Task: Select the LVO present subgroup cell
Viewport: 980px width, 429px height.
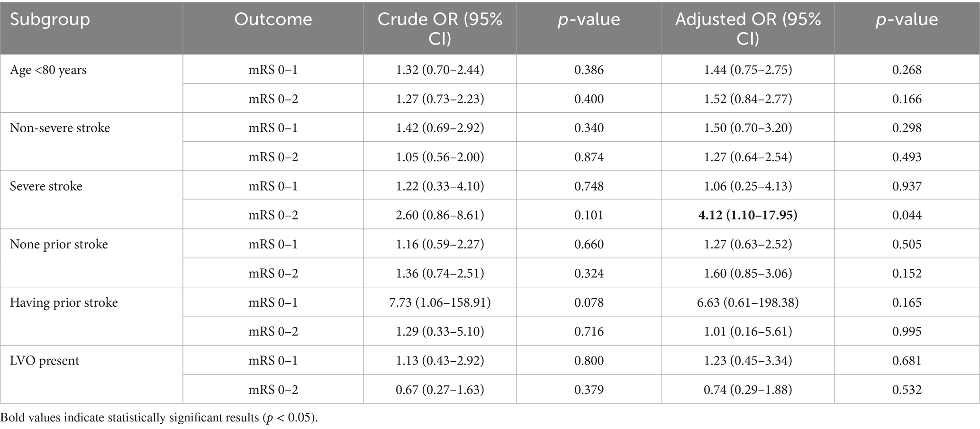Action: pos(45,361)
